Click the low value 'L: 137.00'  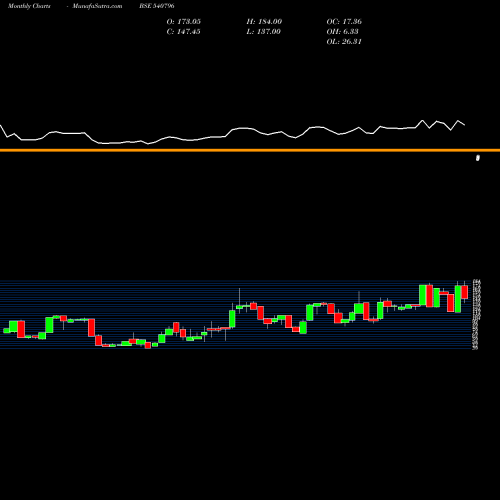point(263,31)
